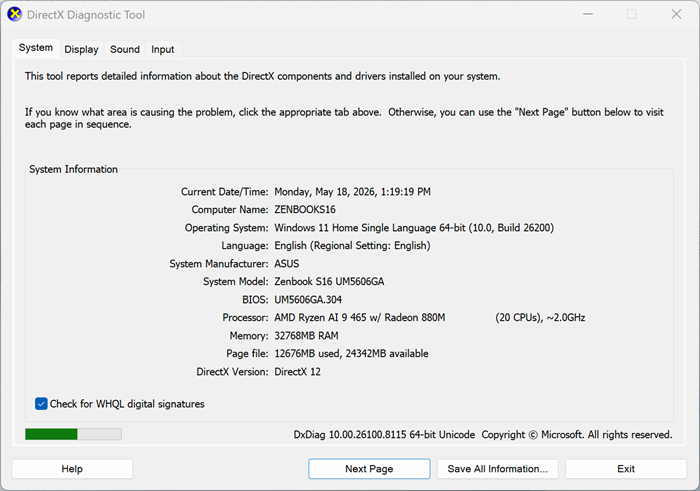This screenshot has height=491, width=700.
Task: Click the Windows 11 Home Single Language value
Action: point(414,228)
